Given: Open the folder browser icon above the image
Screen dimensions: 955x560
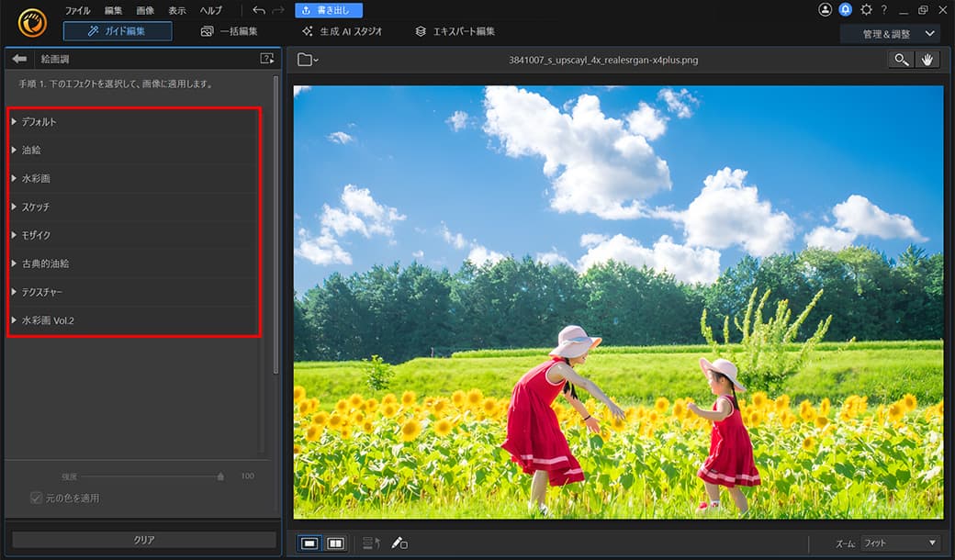Looking at the screenshot, I should point(307,59).
